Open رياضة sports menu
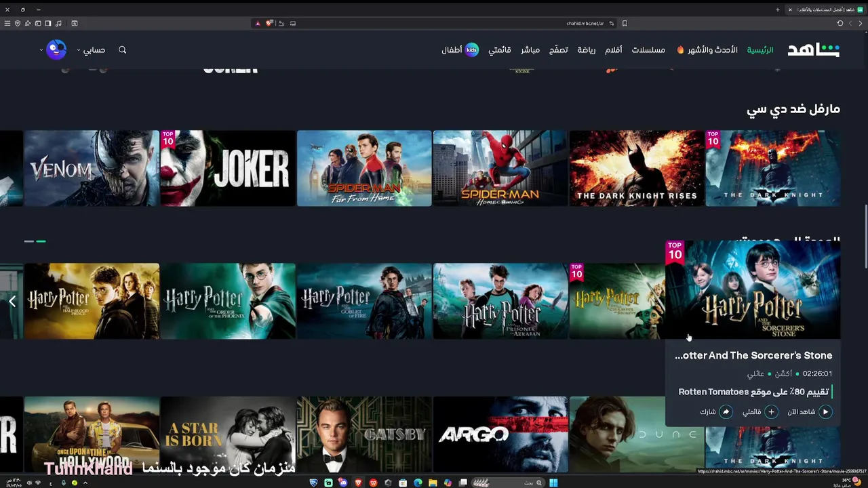The height and width of the screenshot is (488, 868). [x=587, y=50]
